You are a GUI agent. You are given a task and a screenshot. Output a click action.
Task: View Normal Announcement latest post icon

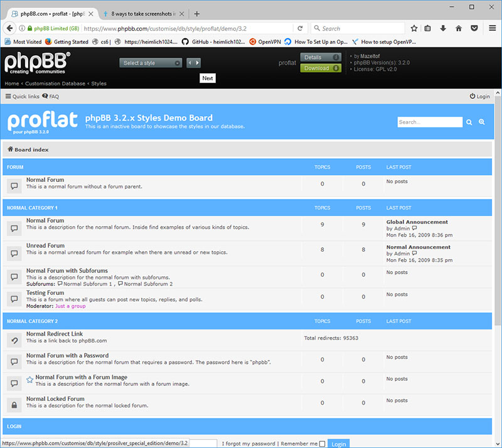415,253
